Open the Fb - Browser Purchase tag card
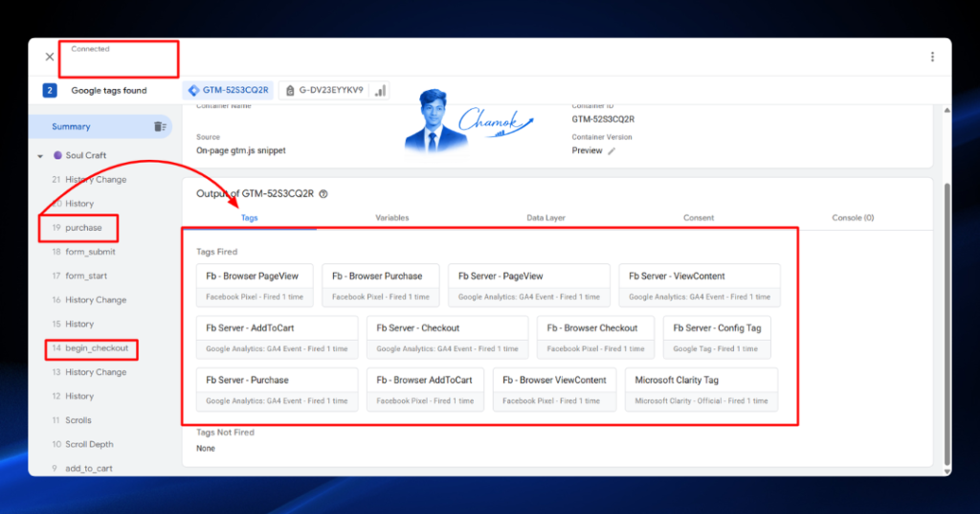This screenshot has width=980, height=514. 381,285
